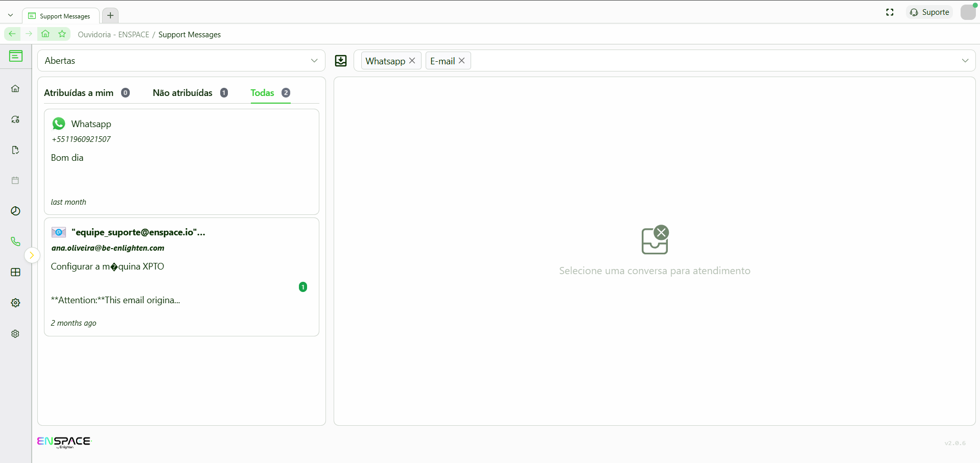Open new tab with plus button
980x463 pixels.
tap(110, 15)
